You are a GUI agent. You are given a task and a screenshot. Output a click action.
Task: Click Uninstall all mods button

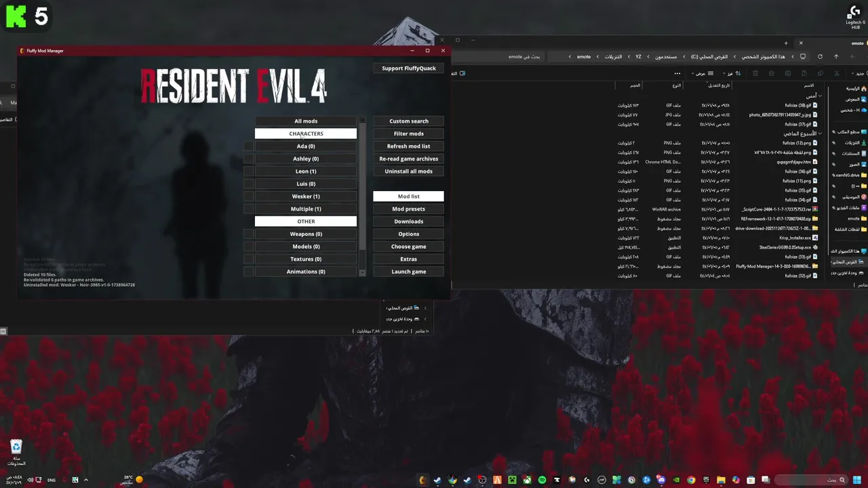(x=408, y=171)
